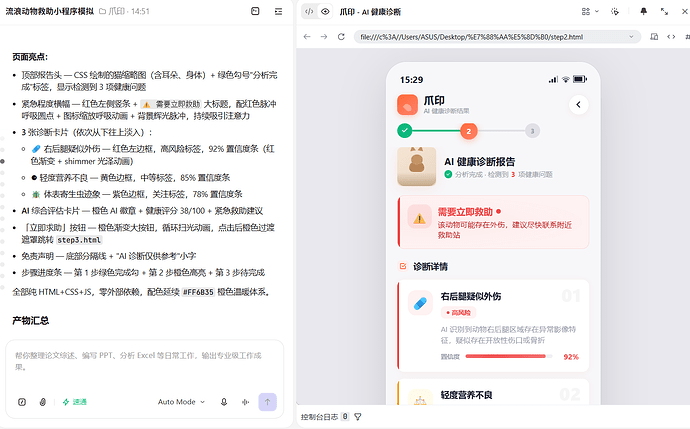Click the AI 健康诊断报告 heading
This screenshot has width=690, height=429.
(480, 161)
